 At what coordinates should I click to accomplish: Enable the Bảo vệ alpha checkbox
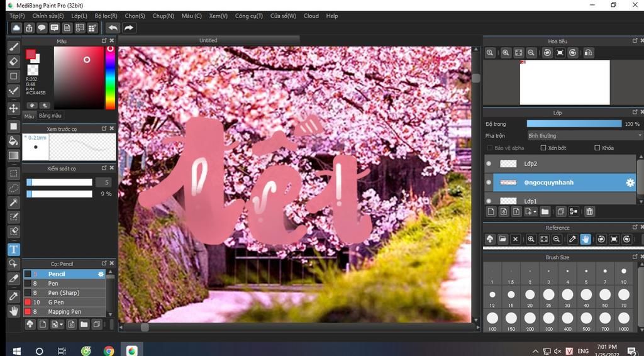489,148
